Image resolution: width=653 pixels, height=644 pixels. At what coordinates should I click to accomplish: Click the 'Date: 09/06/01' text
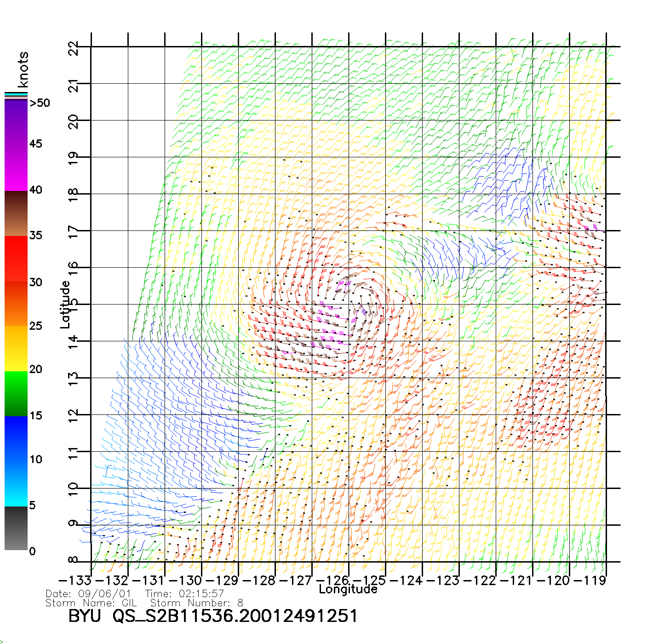click(x=88, y=594)
